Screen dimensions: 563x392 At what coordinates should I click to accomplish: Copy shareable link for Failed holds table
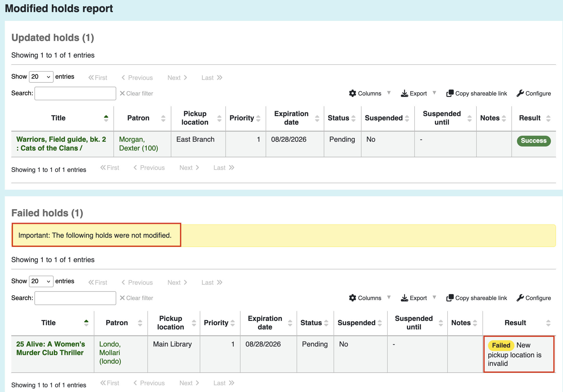(x=476, y=298)
